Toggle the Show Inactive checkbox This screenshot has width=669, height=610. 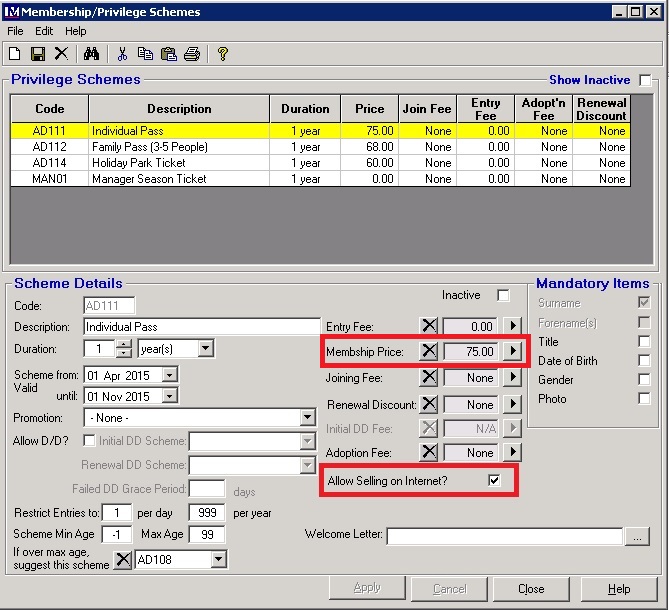tap(645, 80)
